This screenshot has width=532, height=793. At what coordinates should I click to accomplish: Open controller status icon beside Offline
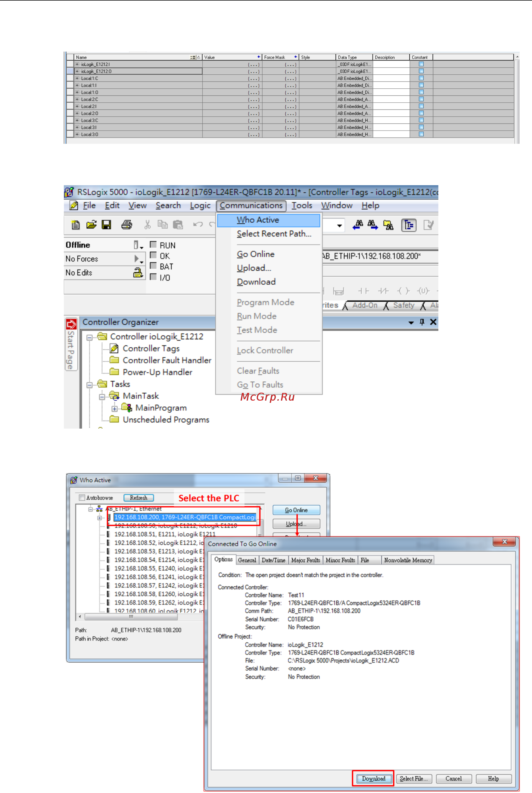pos(138,245)
